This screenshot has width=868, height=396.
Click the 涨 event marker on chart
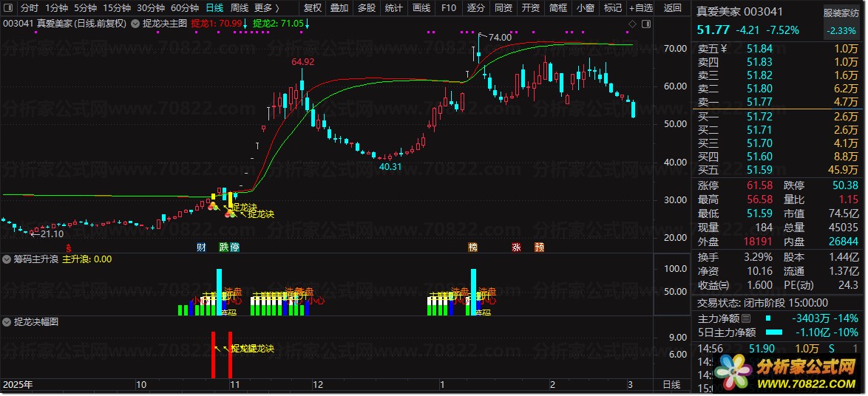(517, 247)
